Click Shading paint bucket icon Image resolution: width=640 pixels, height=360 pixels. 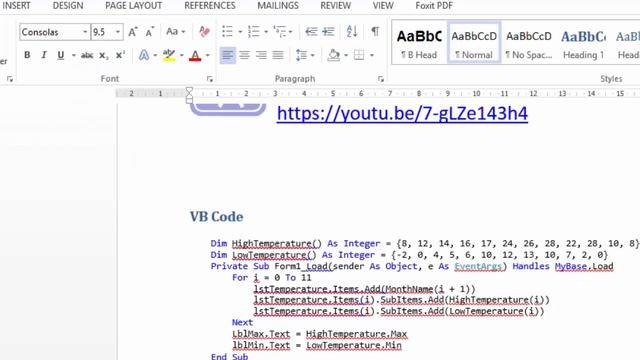pos(333,55)
